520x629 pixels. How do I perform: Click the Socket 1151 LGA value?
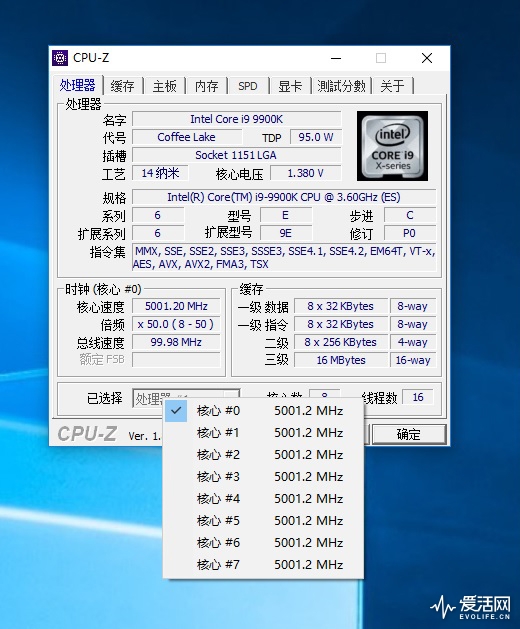(237, 155)
